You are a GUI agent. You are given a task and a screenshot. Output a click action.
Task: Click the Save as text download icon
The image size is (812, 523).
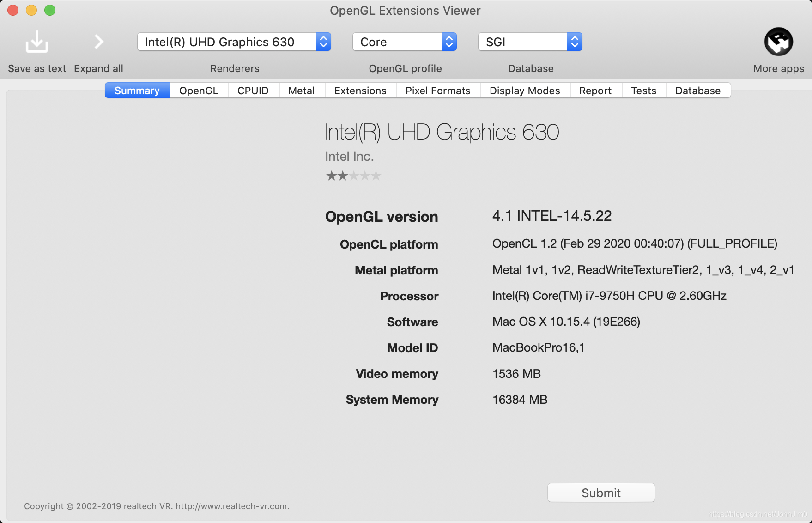click(37, 42)
